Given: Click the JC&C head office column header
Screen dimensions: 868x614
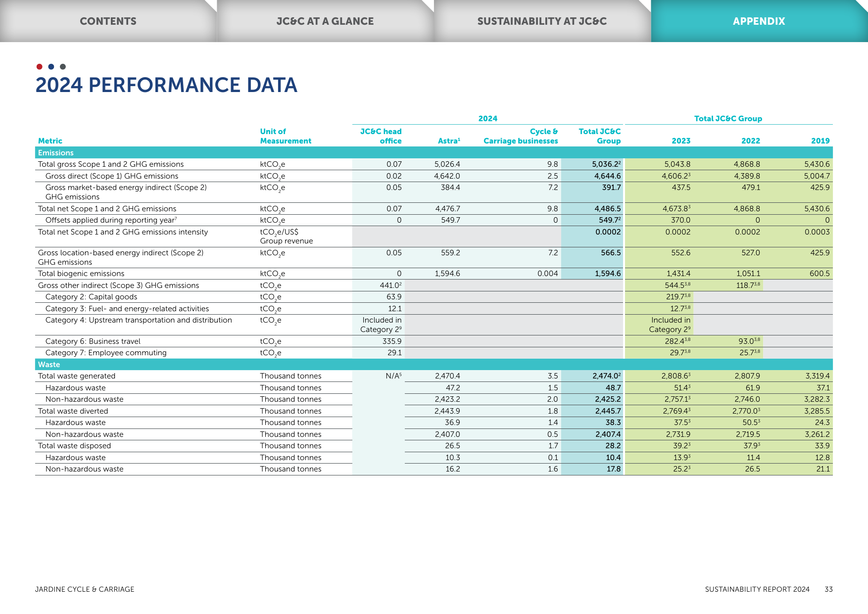Looking at the screenshot, I should (x=381, y=136).
